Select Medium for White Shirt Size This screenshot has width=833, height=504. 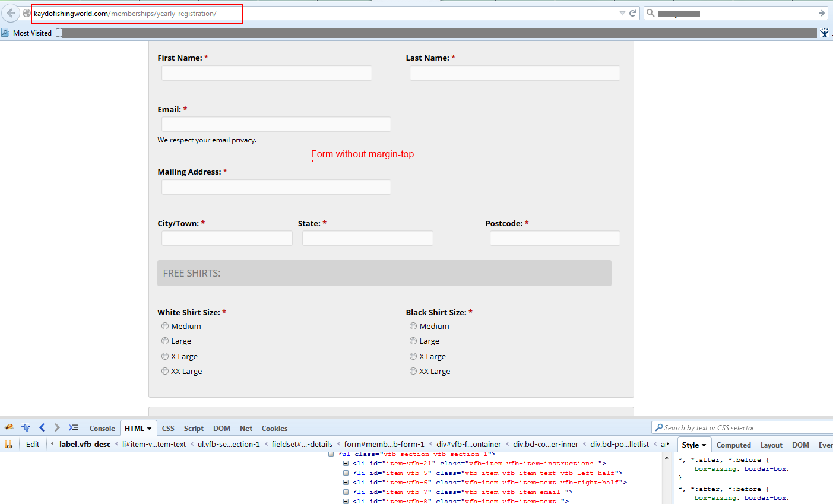click(x=164, y=325)
